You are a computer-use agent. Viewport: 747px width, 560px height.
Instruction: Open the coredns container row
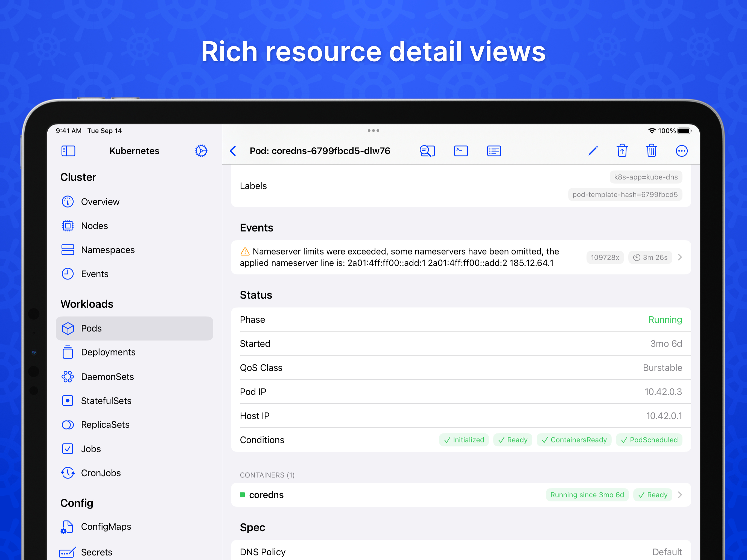[x=461, y=495]
